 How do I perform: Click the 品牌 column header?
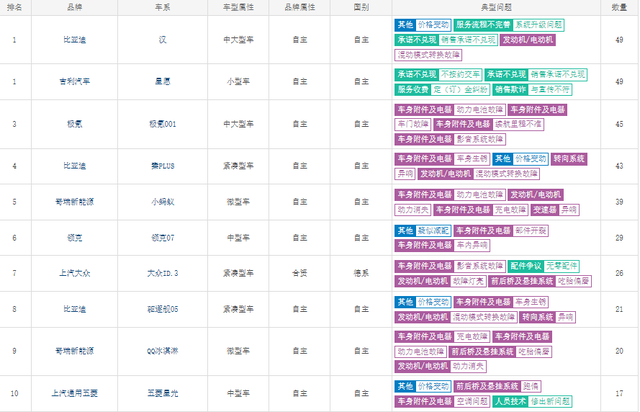[x=74, y=7]
